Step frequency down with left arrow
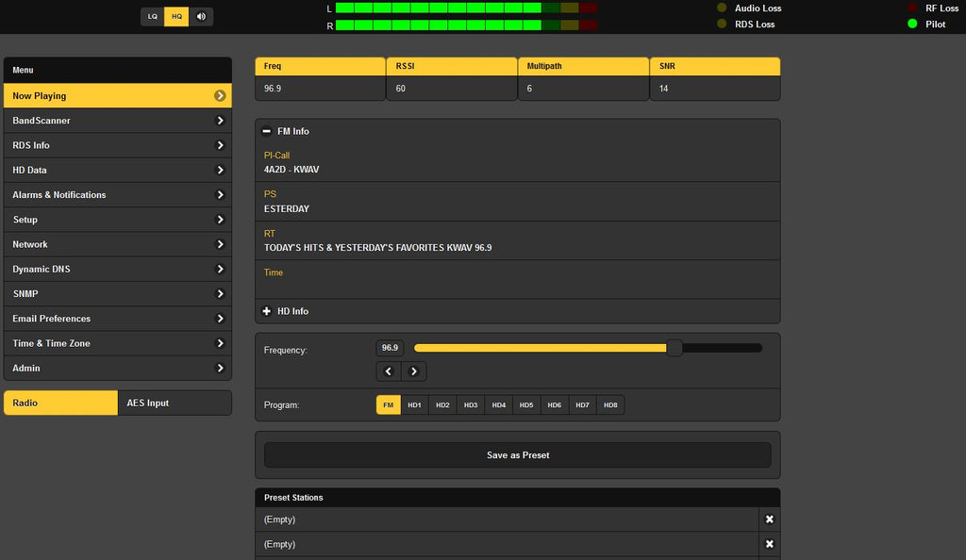 (x=389, y=371)
